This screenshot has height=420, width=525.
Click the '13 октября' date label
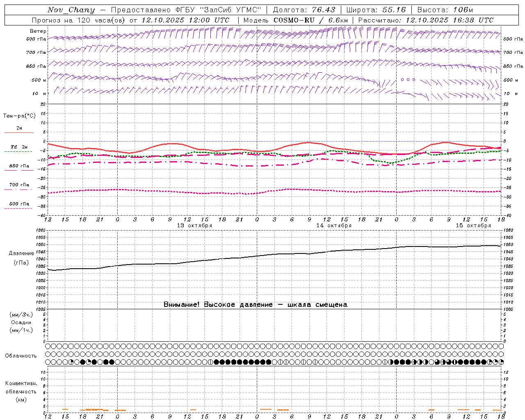(194, 226)
